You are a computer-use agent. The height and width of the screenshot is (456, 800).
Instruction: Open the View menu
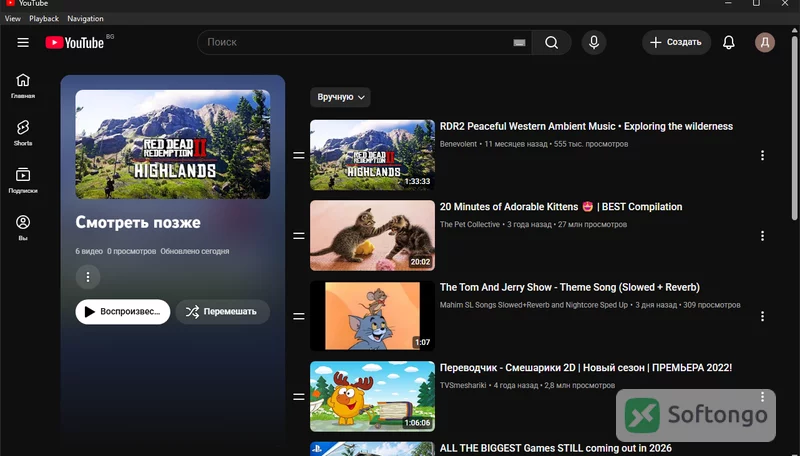13,18
